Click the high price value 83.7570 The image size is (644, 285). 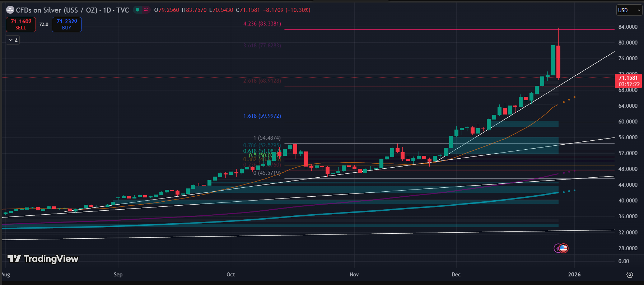196,10
